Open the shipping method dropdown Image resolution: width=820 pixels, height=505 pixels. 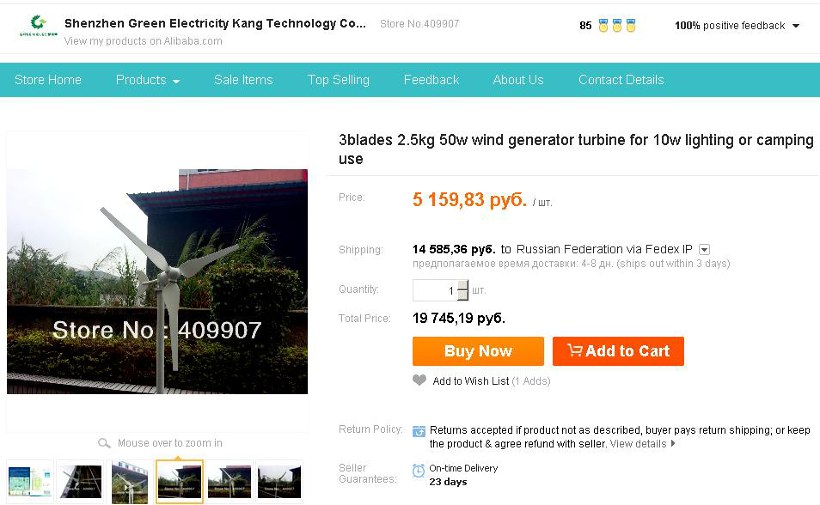tap(705, 249)
